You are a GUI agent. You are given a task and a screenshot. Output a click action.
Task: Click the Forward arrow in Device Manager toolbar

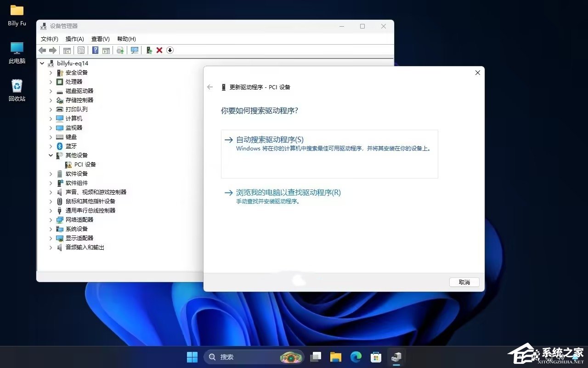pos(53,50)
